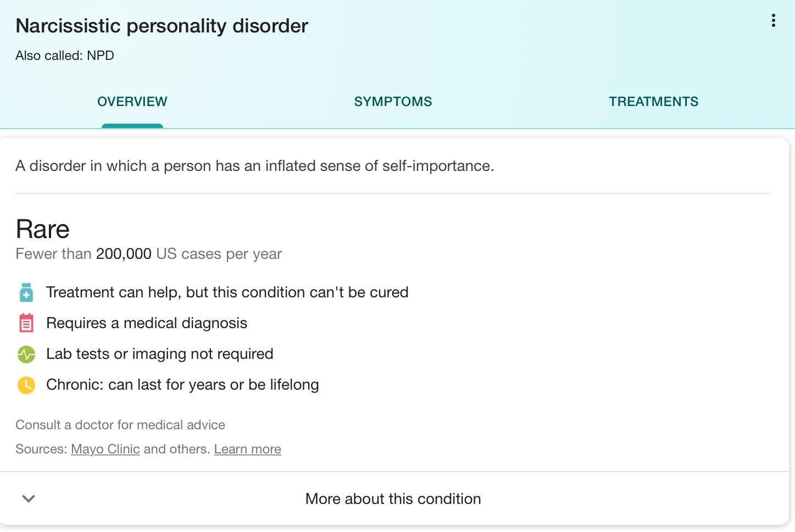The width and height of the screenshot is (795, 532).
Task: Click the 'Also called: NPD' subtitle
Action: [x=65, y=56]
